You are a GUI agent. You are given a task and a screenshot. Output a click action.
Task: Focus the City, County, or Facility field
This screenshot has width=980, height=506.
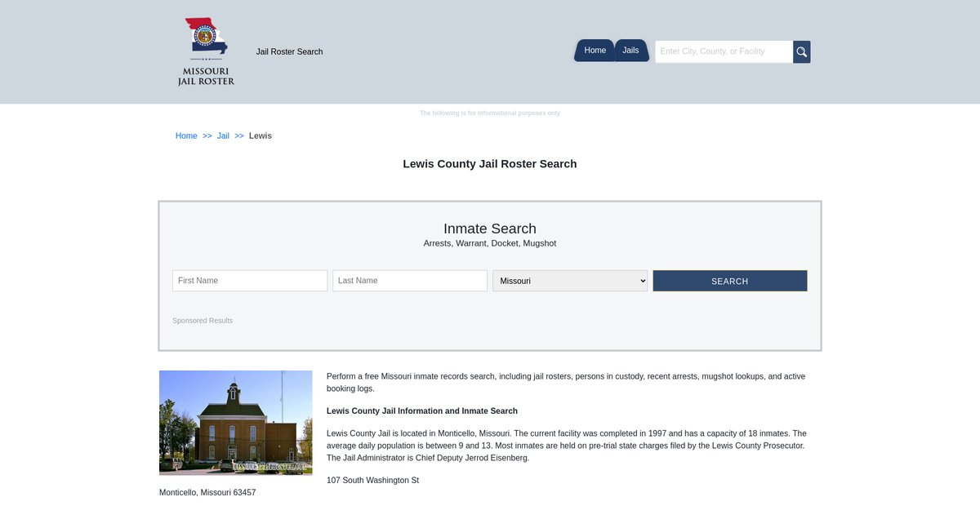pos(724,51)
